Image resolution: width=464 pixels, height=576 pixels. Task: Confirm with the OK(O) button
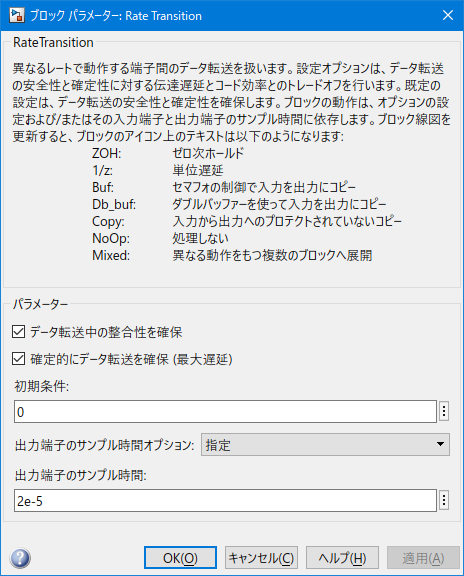pos(180,558)
